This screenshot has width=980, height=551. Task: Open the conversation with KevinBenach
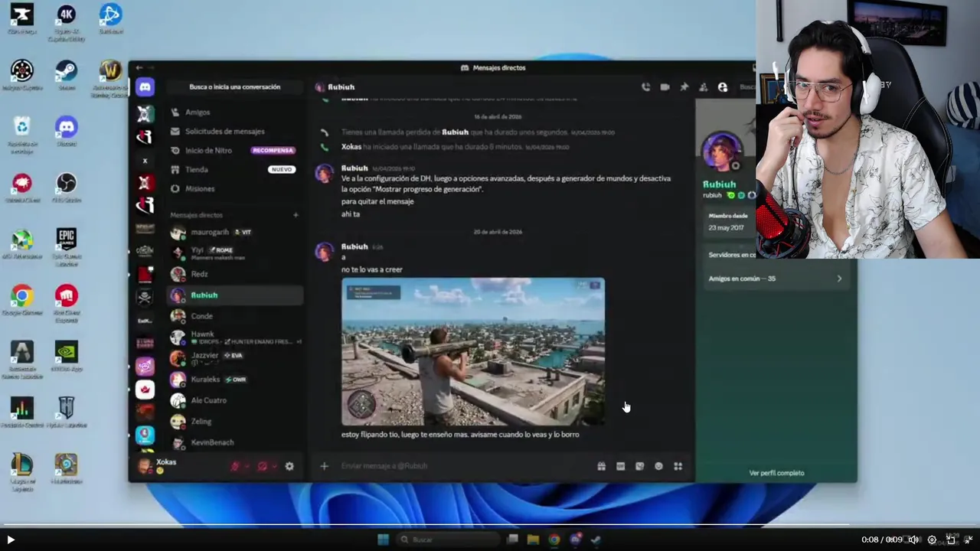coord(234,442)
